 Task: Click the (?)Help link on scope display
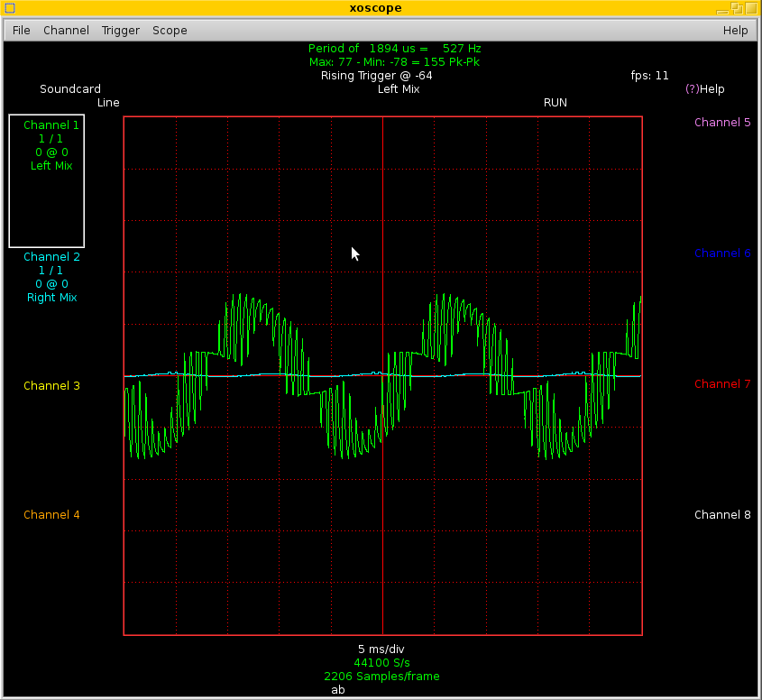pyautogui.click(x=704, y=89)
